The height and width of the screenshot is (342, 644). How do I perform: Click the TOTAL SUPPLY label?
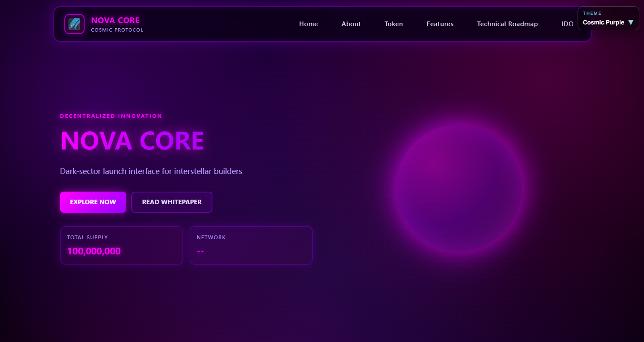pyautogui.click(x=87, y=238)
